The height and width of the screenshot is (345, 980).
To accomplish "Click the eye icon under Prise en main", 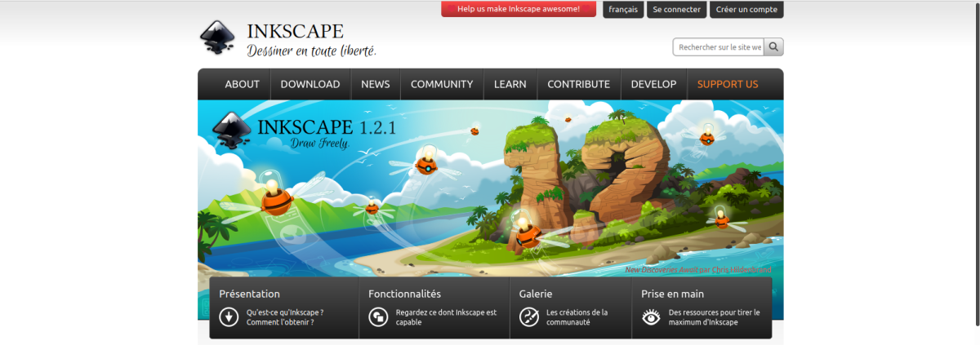I will pyautogui.click(x=651, y=317).
